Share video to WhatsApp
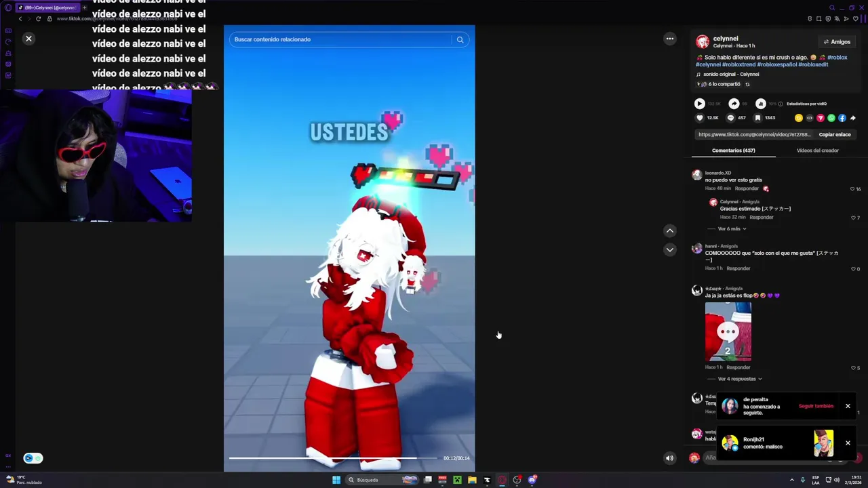Viewport: 868px width, 488px height. point(831,118)
